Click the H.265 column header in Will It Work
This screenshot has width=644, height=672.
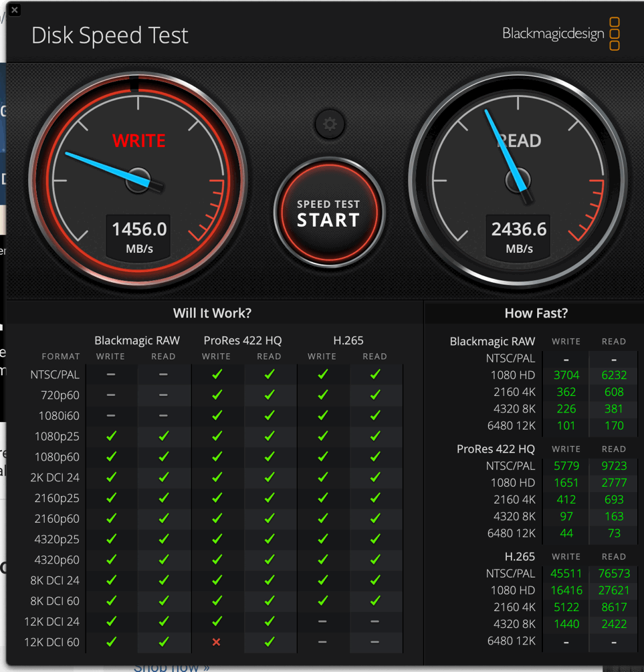tap(348, 340)
